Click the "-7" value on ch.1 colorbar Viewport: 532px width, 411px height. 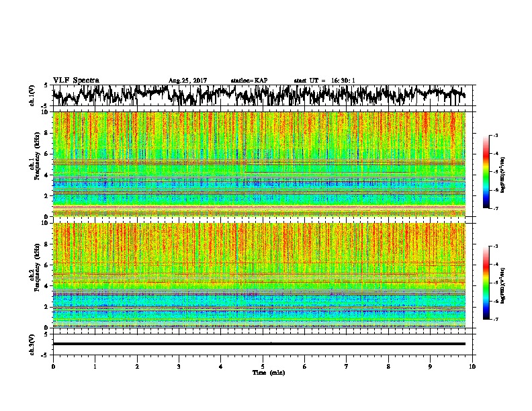tap(495, 208)
